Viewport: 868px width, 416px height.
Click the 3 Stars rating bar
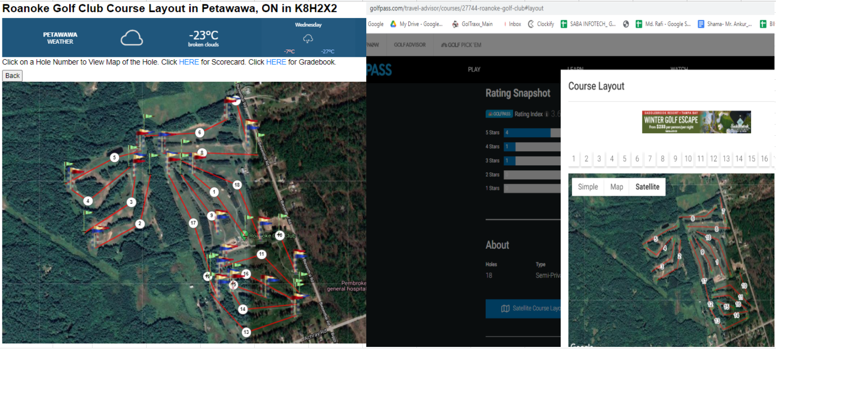tap(532, 161)
